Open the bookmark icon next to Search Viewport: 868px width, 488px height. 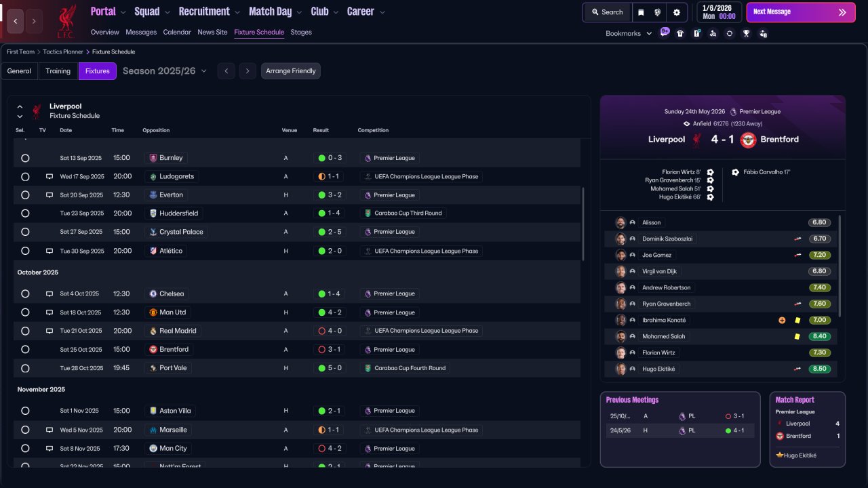[x=642, y=12]
